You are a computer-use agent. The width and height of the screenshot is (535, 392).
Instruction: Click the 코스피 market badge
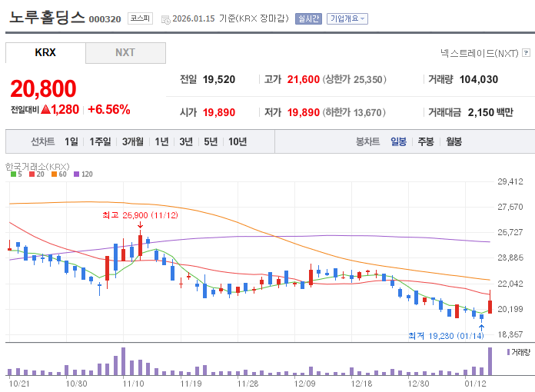[x=140, y=18]
